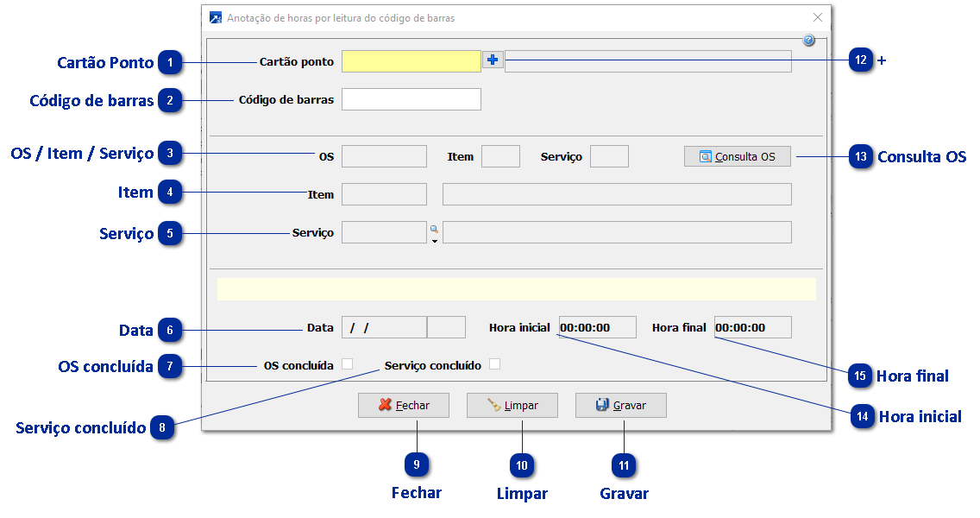Click the Gravar save button

pos(620,405)
